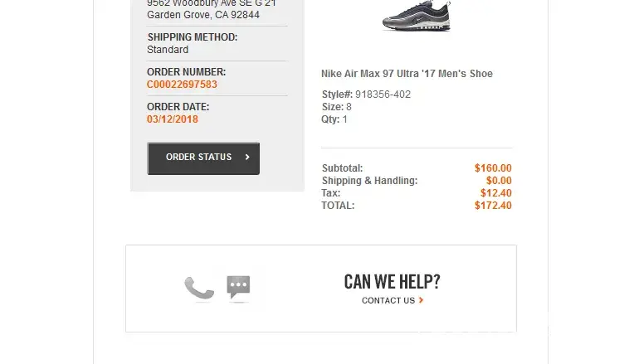
Task: Follow the Contact Us link
Action: (x=388, y=300)
